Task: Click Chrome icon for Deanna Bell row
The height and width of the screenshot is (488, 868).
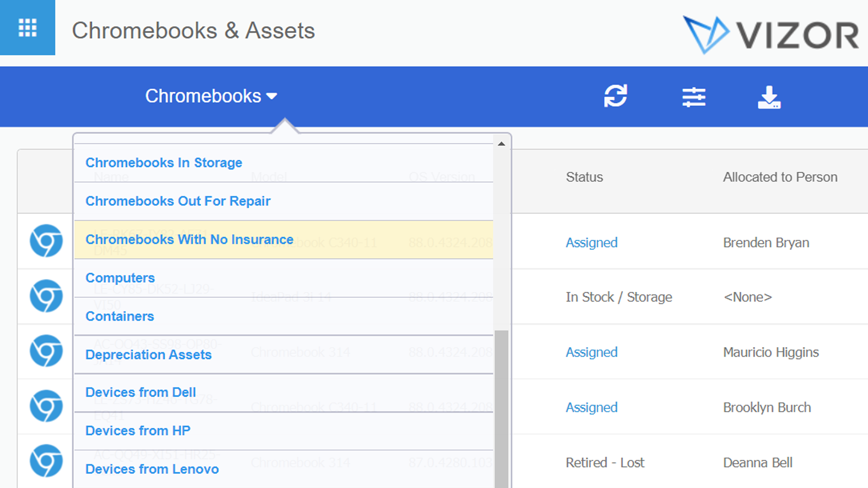Action: coord(46,461)
